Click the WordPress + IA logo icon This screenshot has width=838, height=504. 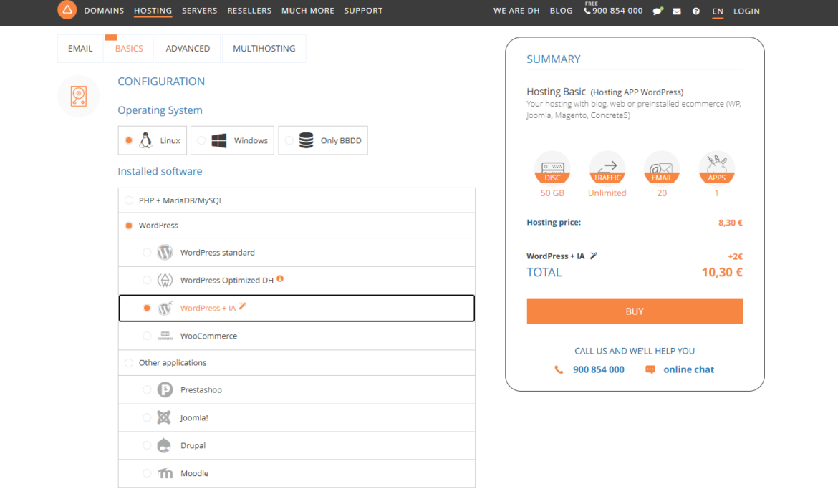pyautogui.click(x=165, y=308)
